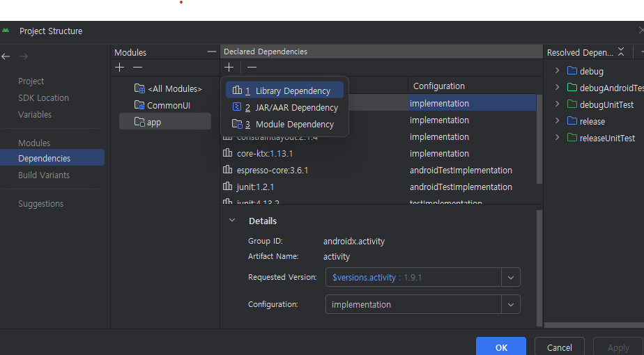Expand the debugAndroidTest resolved node
644x355 pixels.
(557, 88)
